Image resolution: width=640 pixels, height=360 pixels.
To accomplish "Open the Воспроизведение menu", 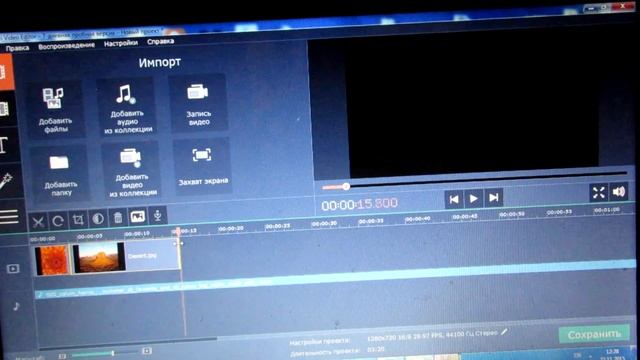I will [x=67, y=46].
